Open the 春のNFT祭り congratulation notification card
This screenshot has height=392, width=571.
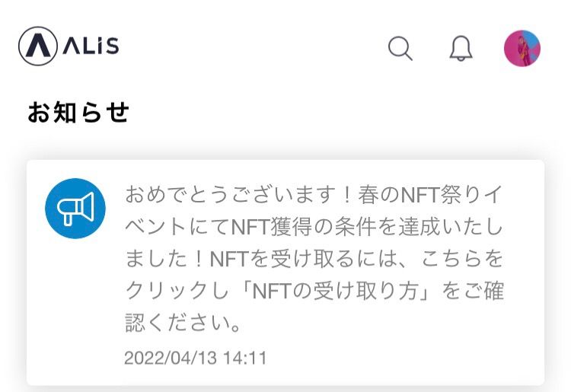285,272
